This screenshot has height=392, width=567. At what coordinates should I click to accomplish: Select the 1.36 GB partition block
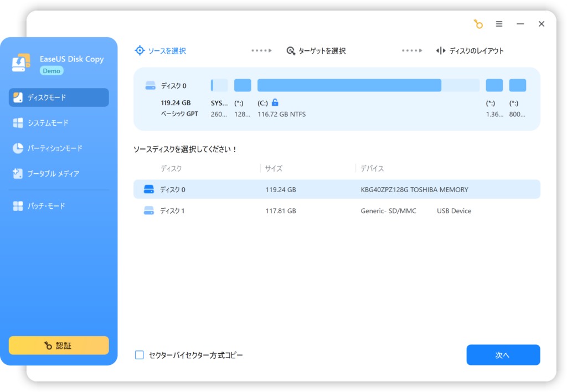pyautogui.click(x=494, y=85)
